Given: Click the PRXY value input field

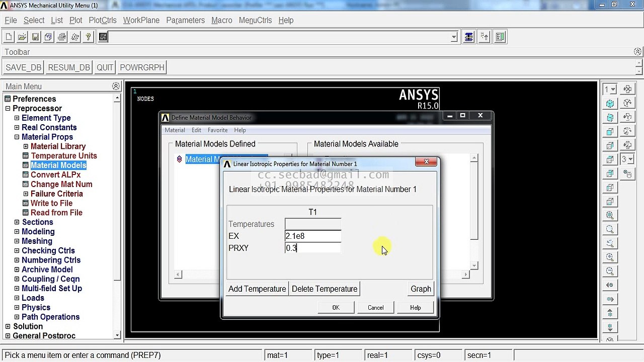Looking at the screenshot, I should click(313, 248).
